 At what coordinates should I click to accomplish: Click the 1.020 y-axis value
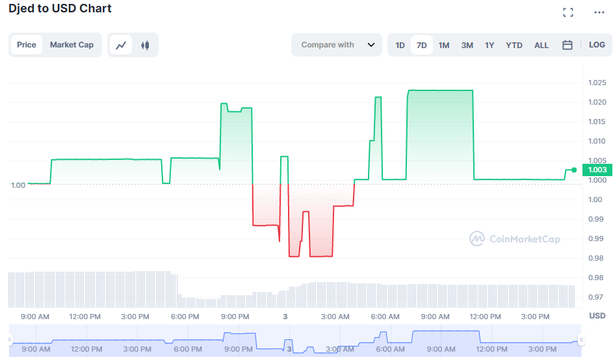coord(597,102)
